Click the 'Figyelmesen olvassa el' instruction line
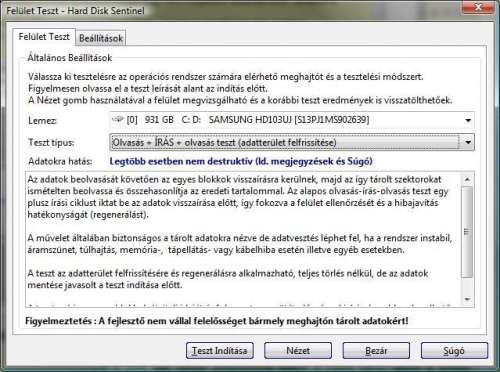 click(148, 89)
